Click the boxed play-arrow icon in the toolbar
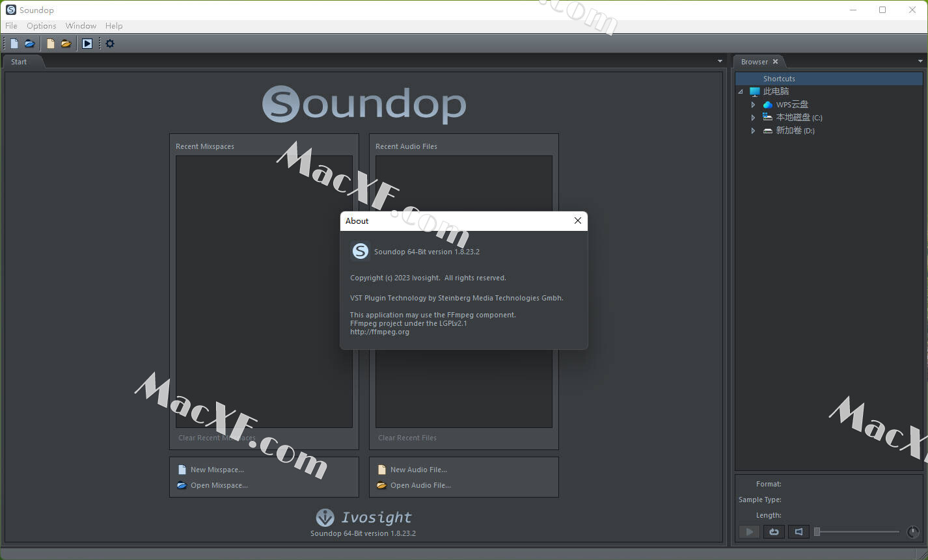This screenshot has height=560, width=928. click(87, 44)
